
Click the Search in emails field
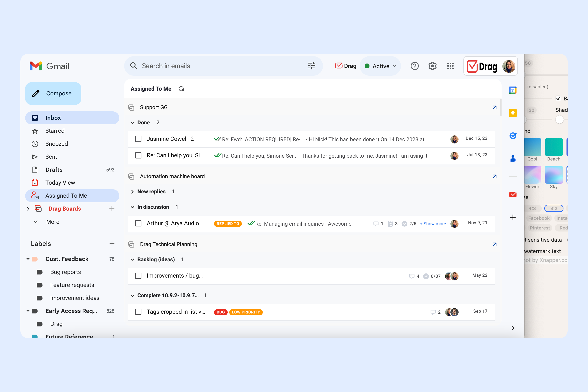click(x=223, y=66)
